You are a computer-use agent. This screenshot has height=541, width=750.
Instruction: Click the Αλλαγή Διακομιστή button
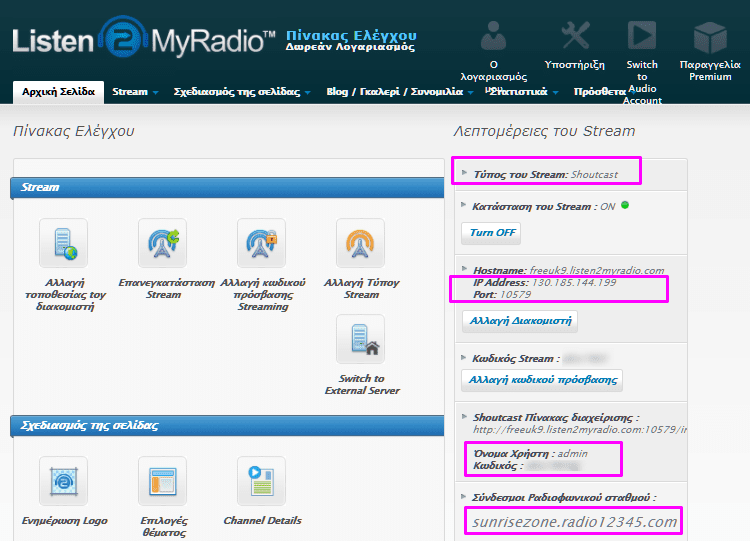(x=520, y=321)
